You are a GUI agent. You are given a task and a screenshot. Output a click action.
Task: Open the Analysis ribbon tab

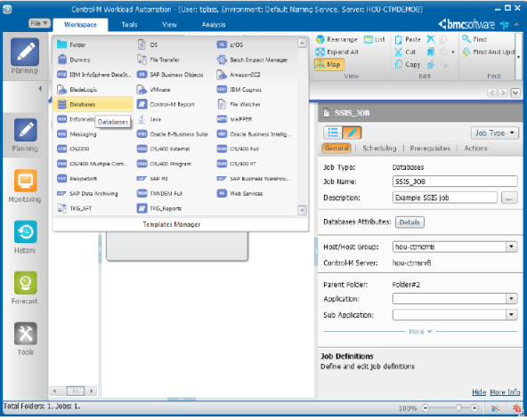coord(214,25)
